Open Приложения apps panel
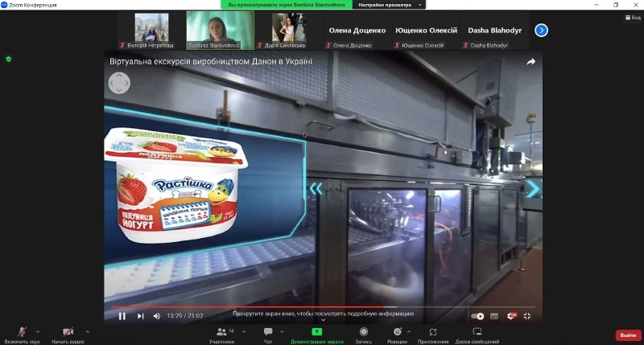This screenshot has width=644, height=345. [x=433, y=335]
